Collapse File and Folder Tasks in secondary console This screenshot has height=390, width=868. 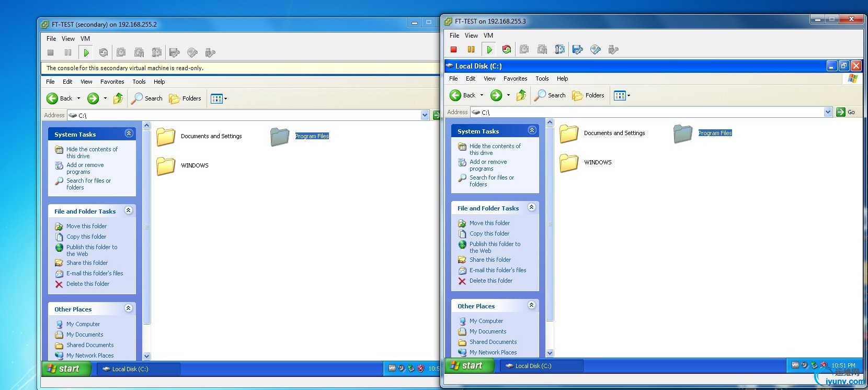pyautogui.click(x=129, y=210)
